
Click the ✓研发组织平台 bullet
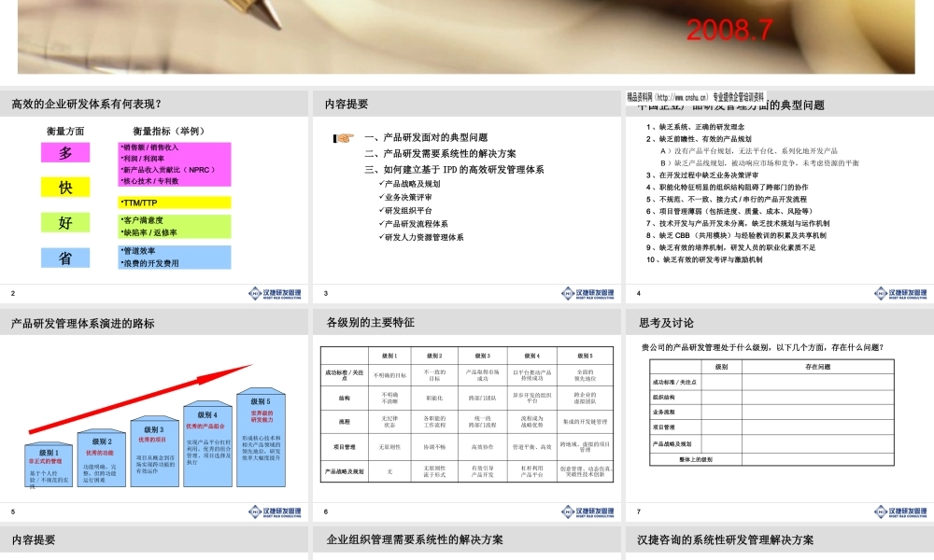405,211
